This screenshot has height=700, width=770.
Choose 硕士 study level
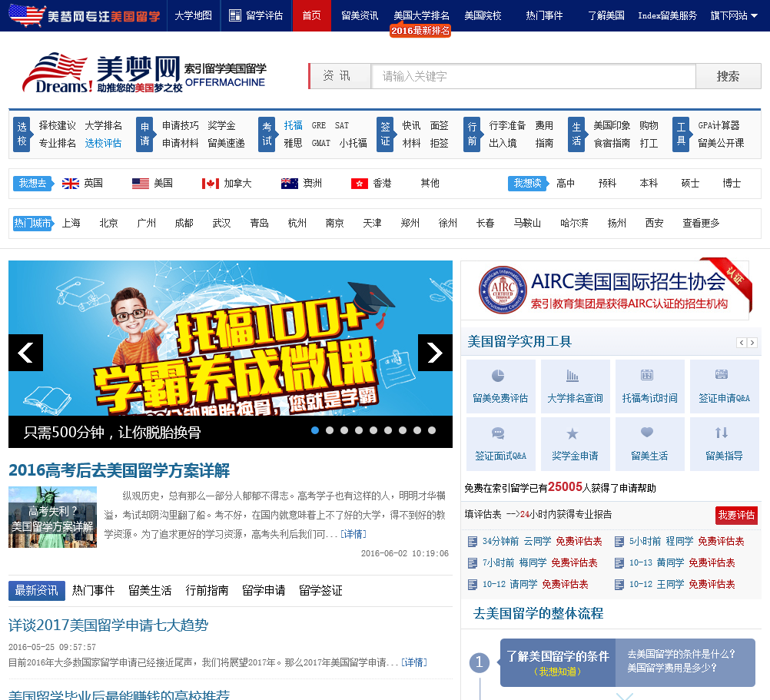point(690,184)
